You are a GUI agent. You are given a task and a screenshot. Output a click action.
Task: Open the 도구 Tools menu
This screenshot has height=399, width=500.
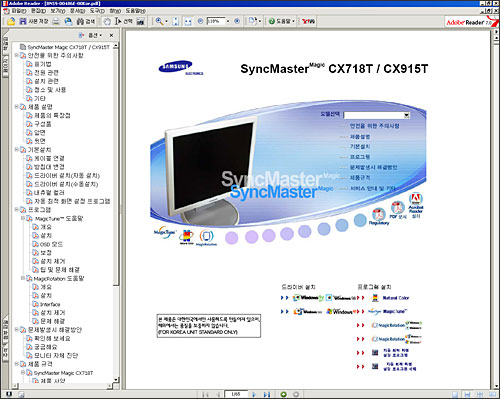pos(97,11)
